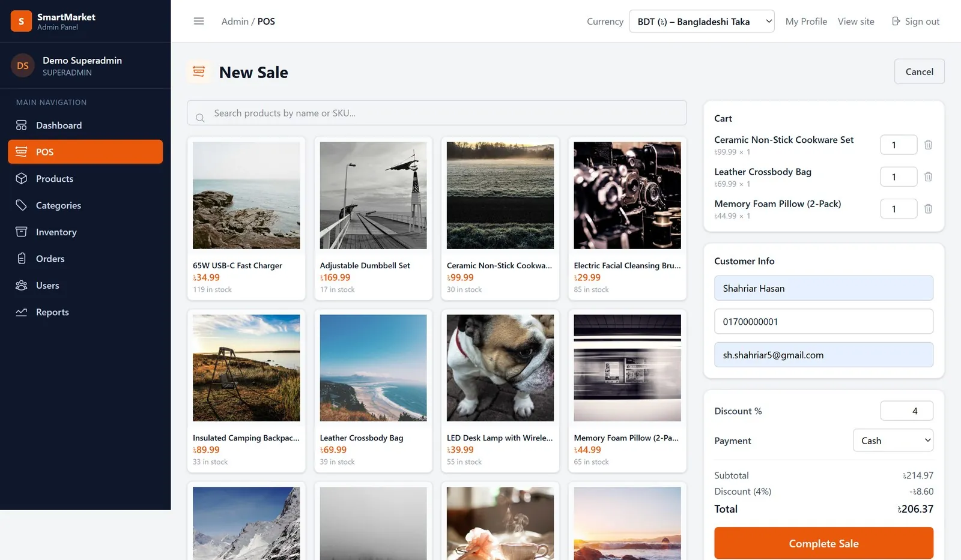Open Reports page
This screenshot has height=560, width=961.
pos(85,312)
